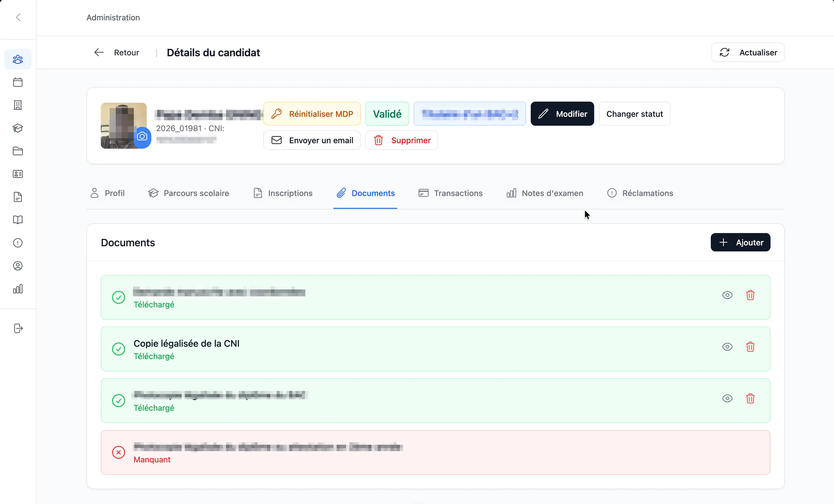View the first uploaded document
This screenshot has height=504, width=834.
[x=727, y=295]
